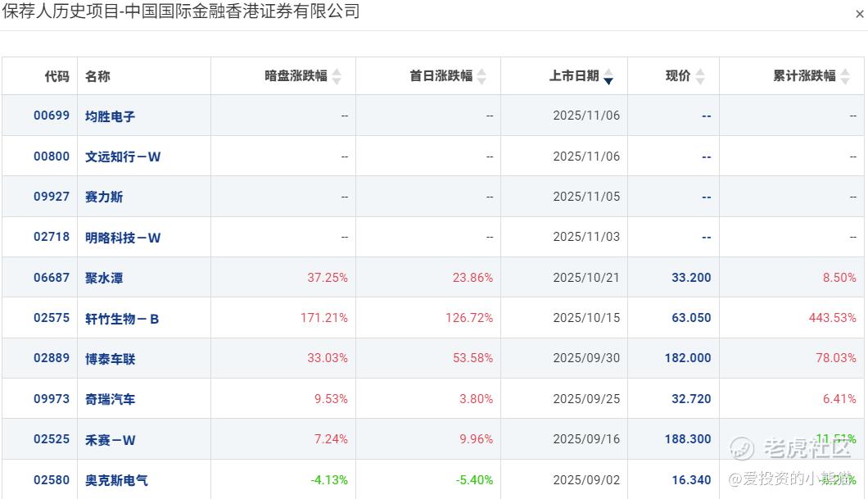
Task: Open stock code 02575
Action: click(x=52, y=317)
